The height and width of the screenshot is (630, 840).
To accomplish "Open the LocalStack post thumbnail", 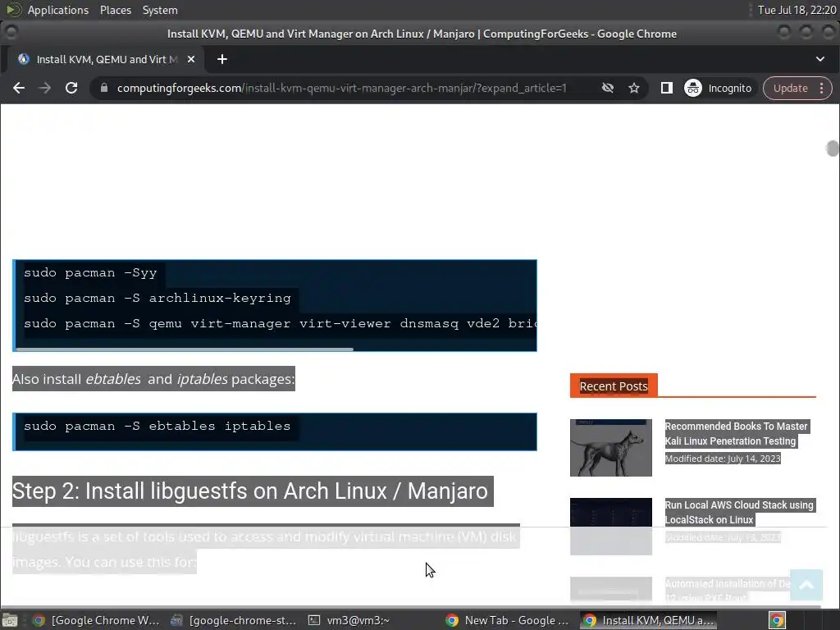I will point(610,526).
